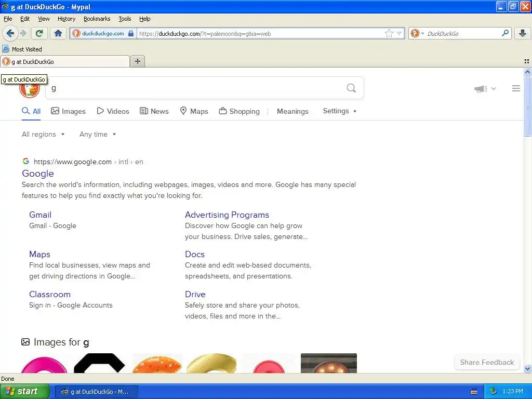
Task: Open the Tools menu
Action: (125, 19)
